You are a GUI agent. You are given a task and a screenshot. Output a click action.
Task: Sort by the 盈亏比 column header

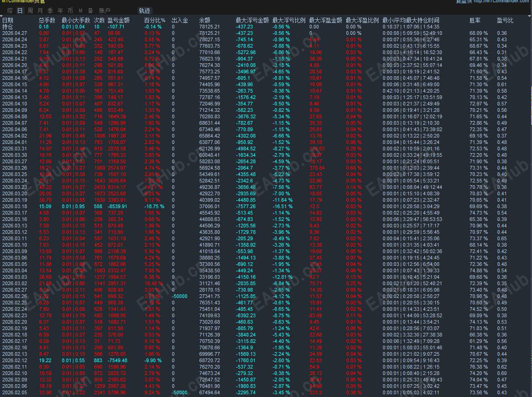tap(505, 20)
